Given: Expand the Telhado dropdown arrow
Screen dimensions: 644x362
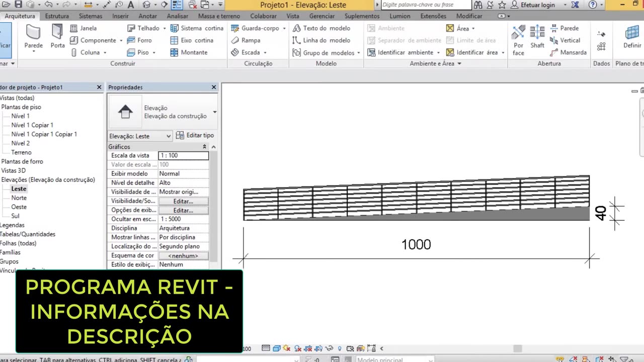Looking at the screenshot, I should (x=165, y=29).
